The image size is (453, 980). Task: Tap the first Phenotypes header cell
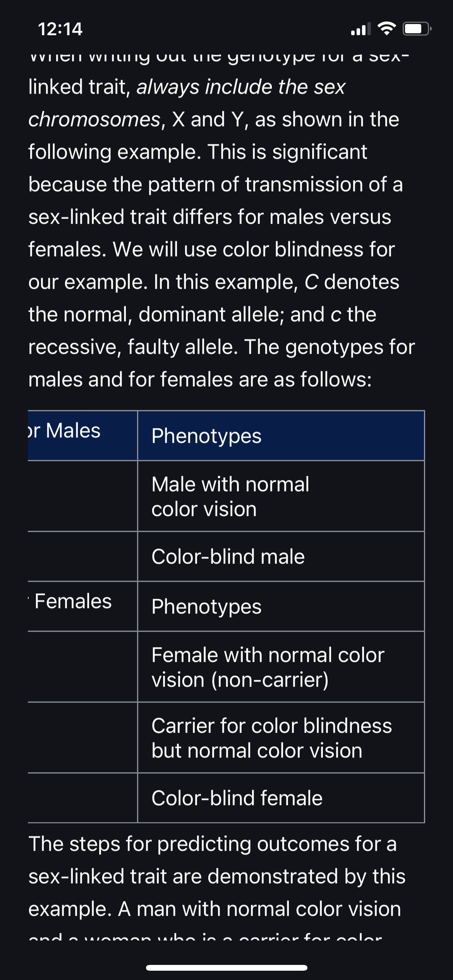(x=281, y=436)
